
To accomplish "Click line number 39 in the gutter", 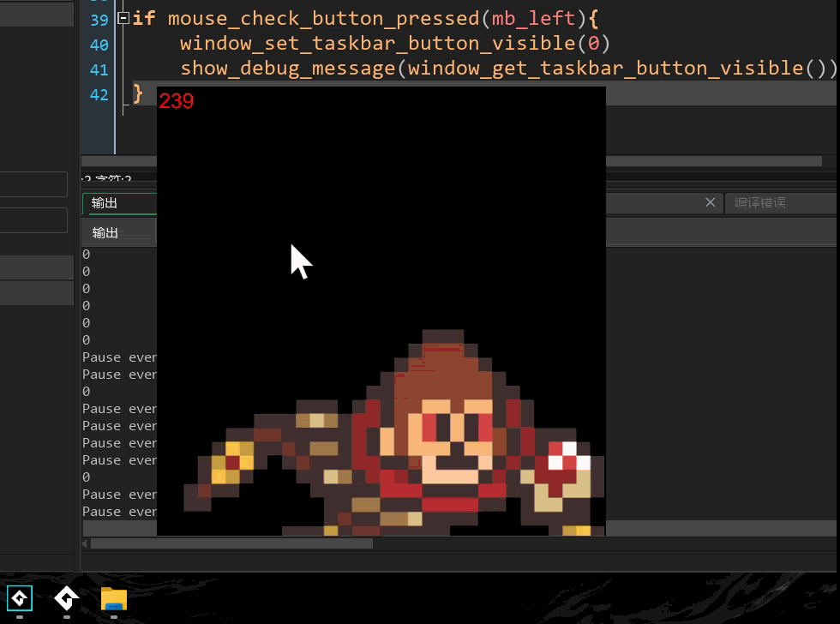I will point(99,20).
